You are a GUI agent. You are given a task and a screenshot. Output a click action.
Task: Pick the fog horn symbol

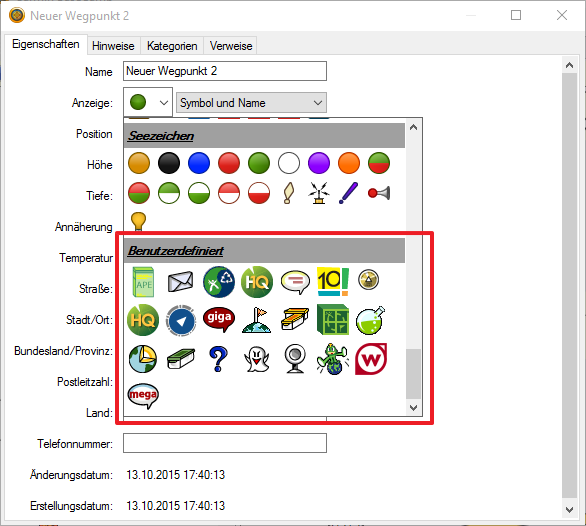click(x=379, y=193)
